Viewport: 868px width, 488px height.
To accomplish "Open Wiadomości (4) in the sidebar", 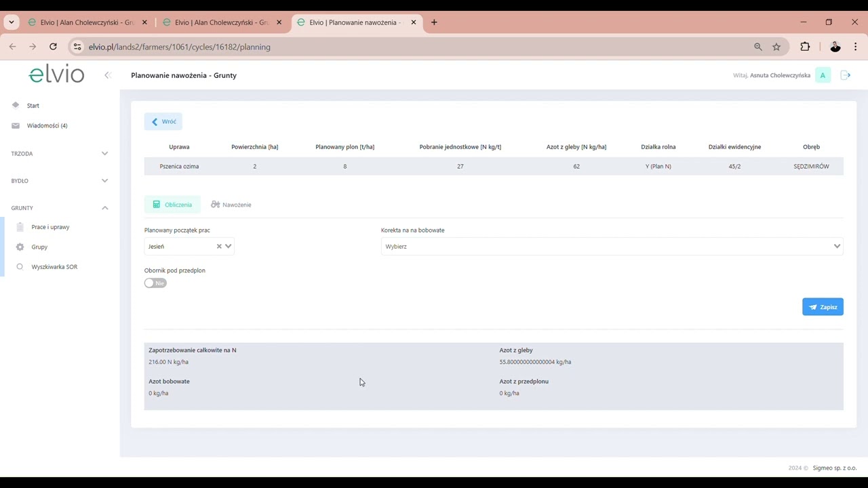I will click(47, 125).
